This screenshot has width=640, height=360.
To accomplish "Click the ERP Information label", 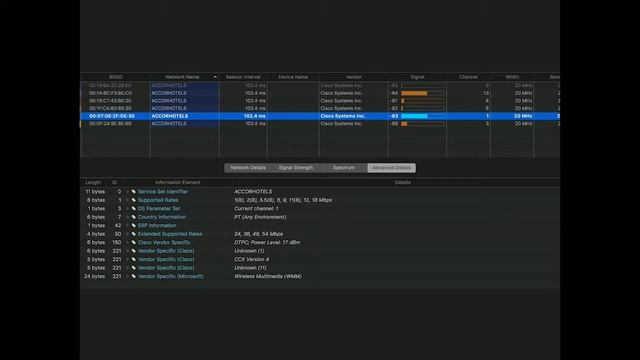I will [157, 225].
